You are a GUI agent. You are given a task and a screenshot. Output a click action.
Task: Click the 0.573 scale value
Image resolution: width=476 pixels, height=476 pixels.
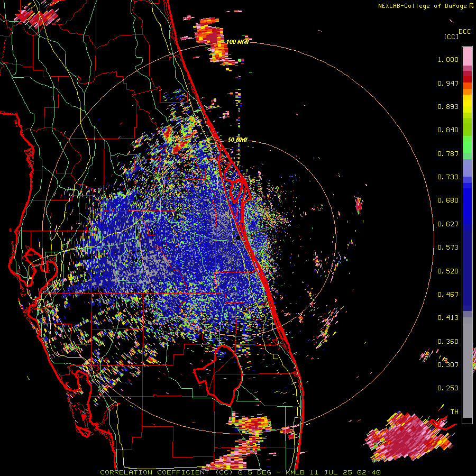click(448, 248)
